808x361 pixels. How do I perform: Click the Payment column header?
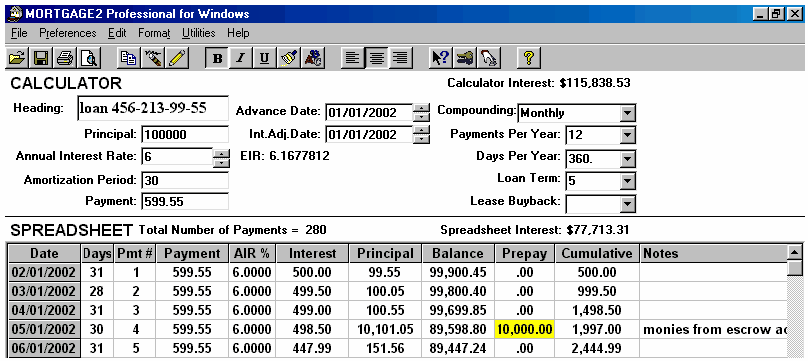click(x=192, y=253)
